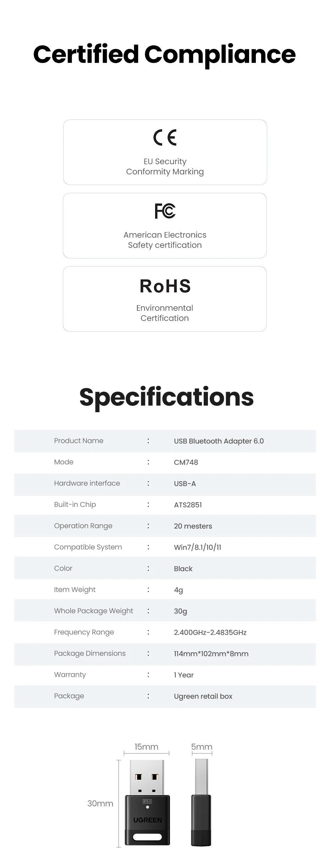Image resolution: width=330 pixels, height=868 pixels.
Task: Click the "Certified Compliance" heading
Action: click(x=164, y=54)
